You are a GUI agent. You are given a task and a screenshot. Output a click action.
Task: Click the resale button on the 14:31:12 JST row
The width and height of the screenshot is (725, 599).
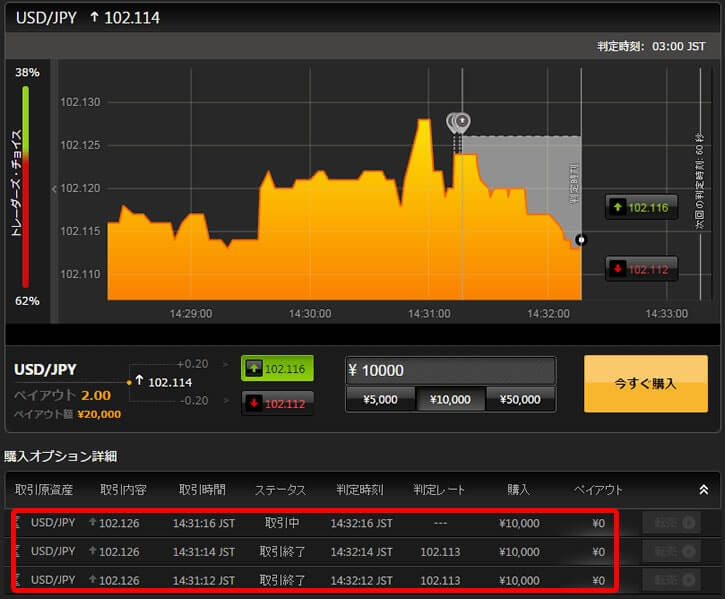(x=672, y=580)
